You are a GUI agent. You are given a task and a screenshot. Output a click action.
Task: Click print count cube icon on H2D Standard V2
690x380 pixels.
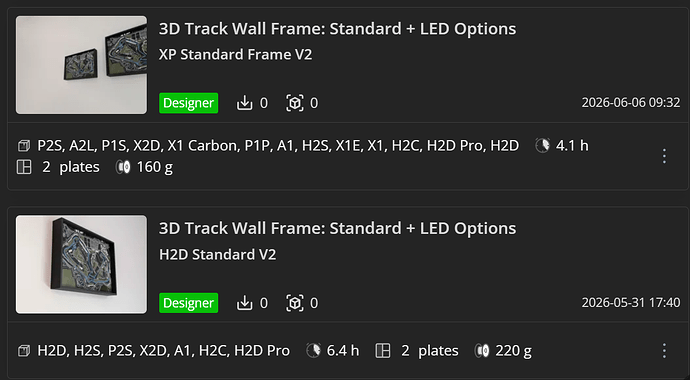(x=295, y=303)
